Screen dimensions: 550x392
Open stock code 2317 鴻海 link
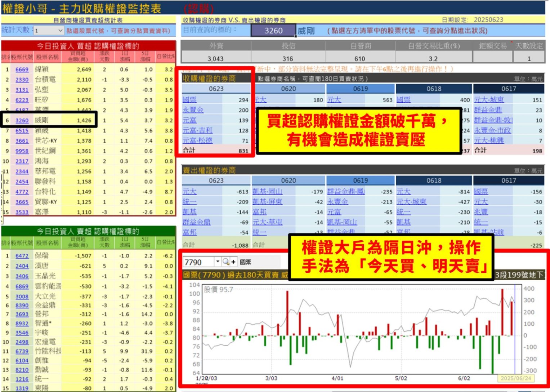[22, 161]
